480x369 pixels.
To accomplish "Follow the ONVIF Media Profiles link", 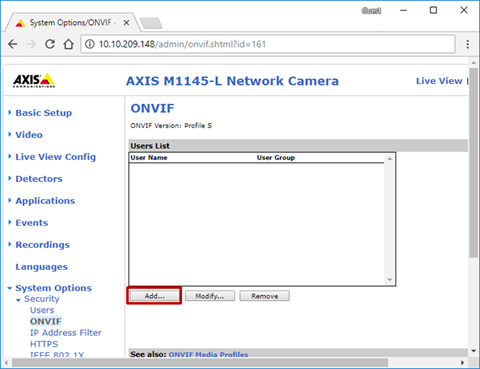I will (x=208, y=354).
